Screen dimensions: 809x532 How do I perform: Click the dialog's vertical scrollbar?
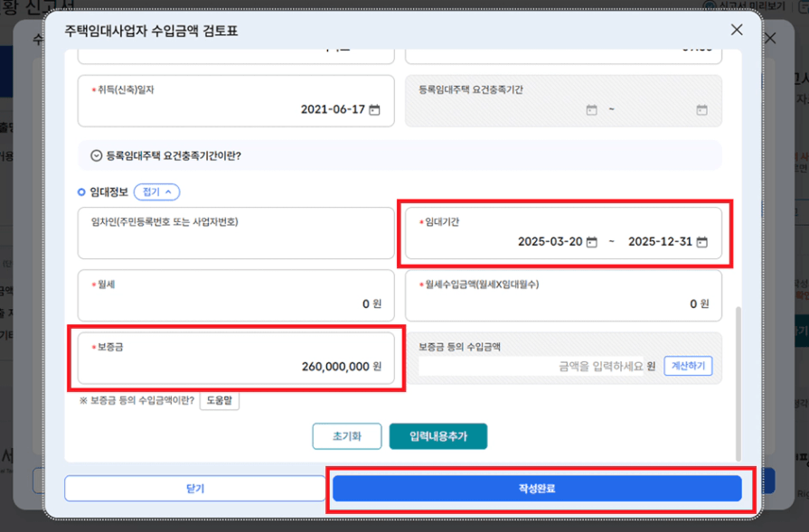click(x=738, y=384)
